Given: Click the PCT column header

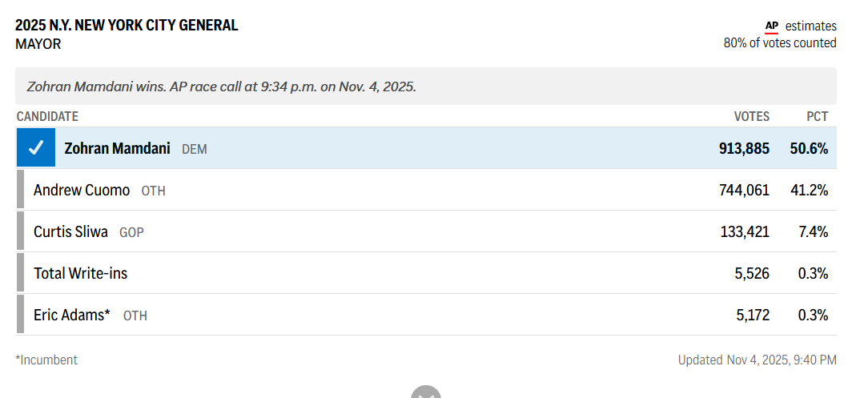Looking at the screenshot, I should pos(817,117).
